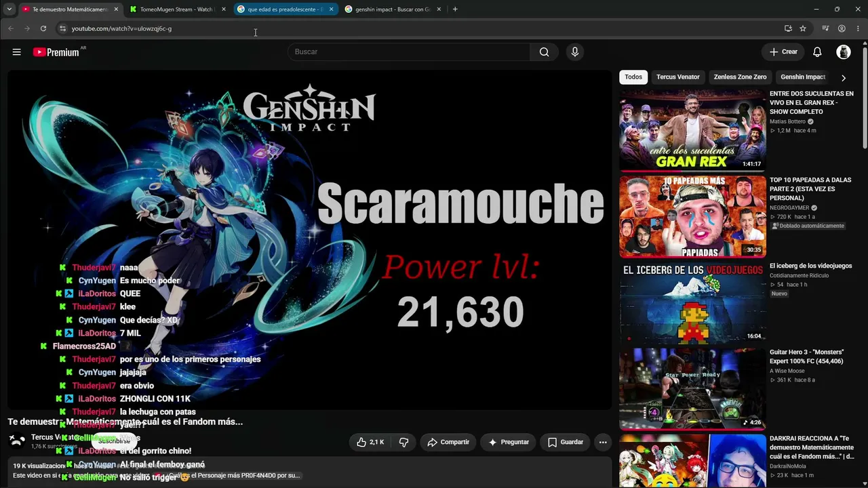Open 'DARKRAI REACCIONA' video title
Screen dimensions: 868x488
812,447
